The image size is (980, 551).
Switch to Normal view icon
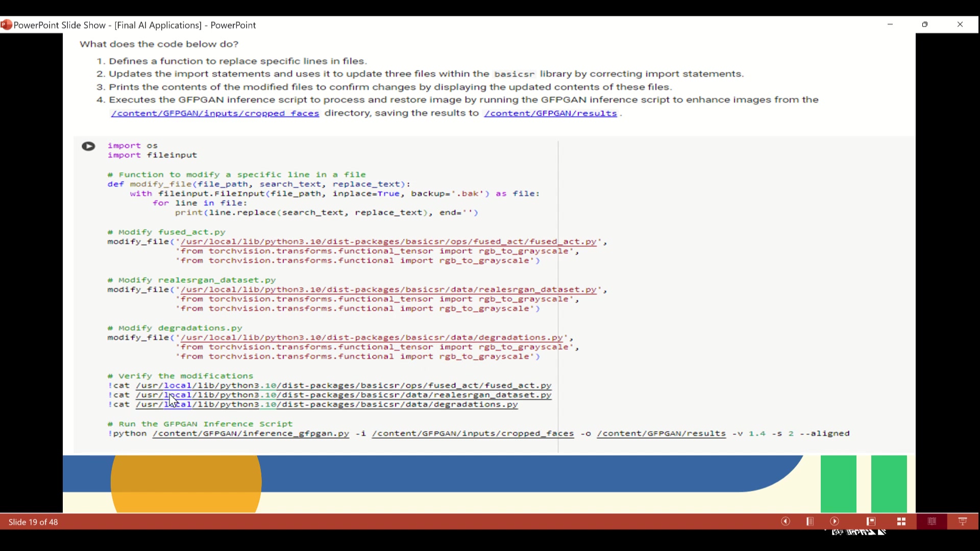click(x=871, y=521)
